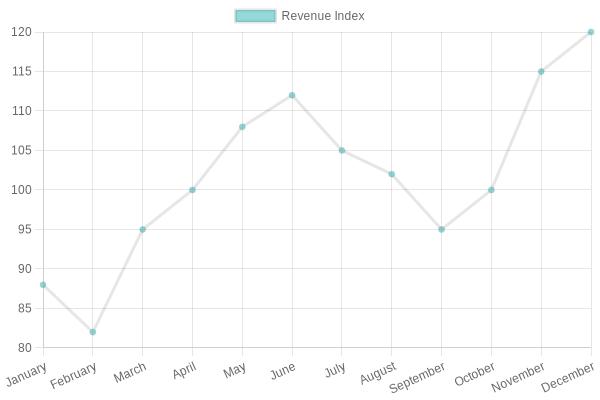Select the April data point at 100

point(192,190)
